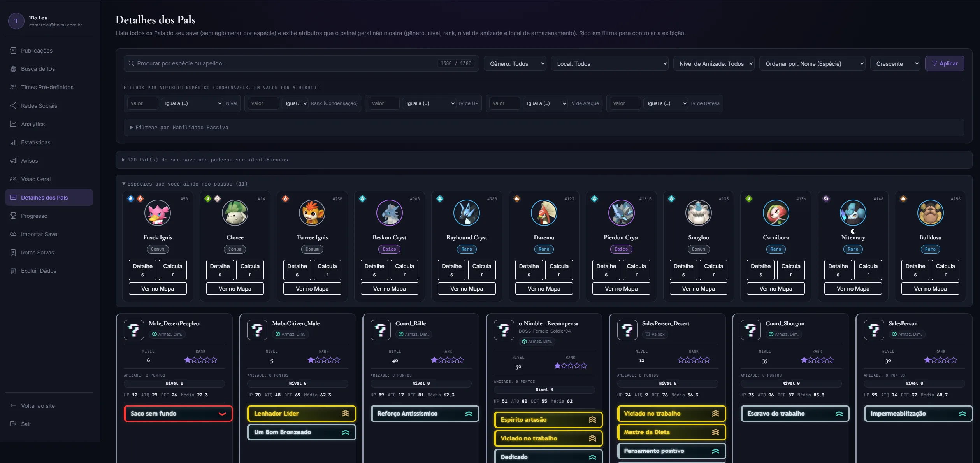Expand Filtrar por Habilidade Passiva
This screenshot has height=463, width=980.
544,127
